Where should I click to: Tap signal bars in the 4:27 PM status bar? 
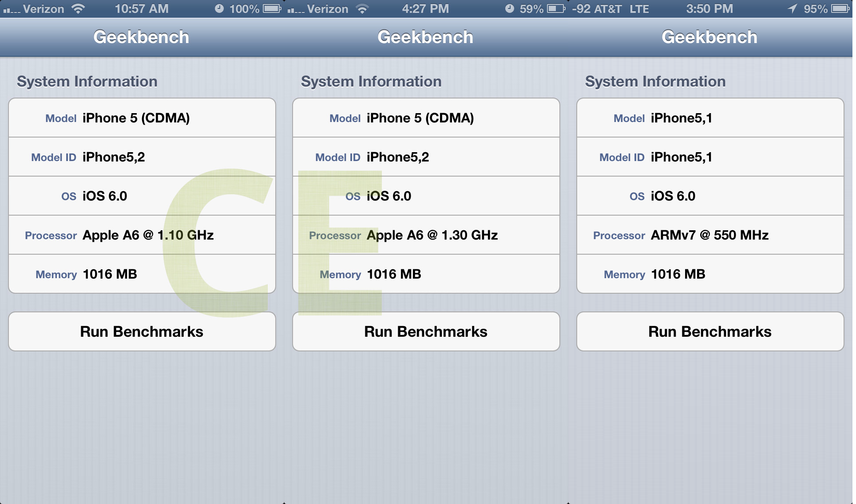[296, 10]
